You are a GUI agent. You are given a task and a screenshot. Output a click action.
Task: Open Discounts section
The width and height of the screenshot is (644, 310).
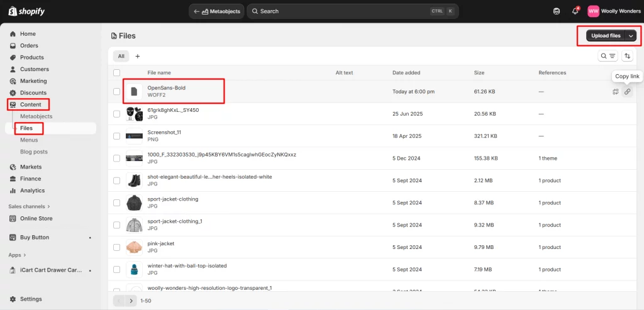click(x=33, y=93)
